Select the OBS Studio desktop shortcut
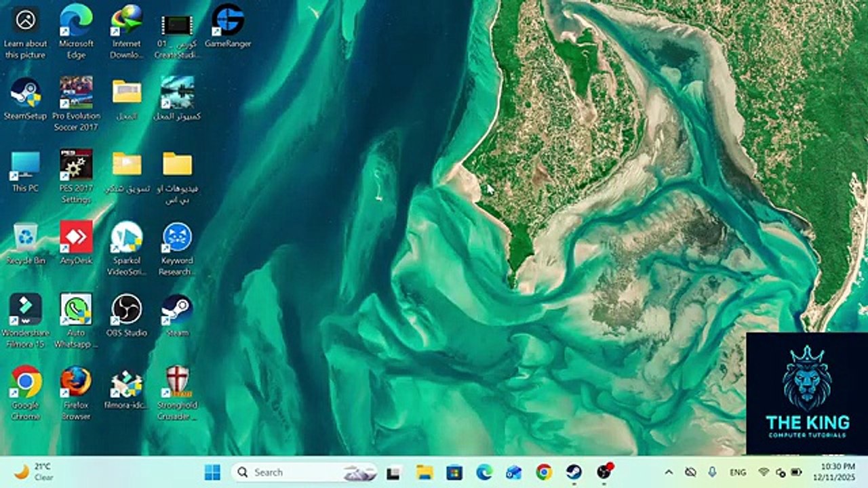 [x=127, y=317]
